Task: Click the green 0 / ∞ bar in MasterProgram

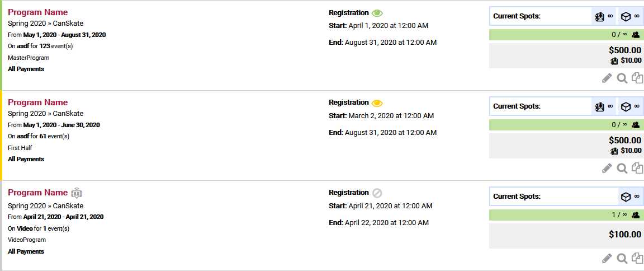Action: pos(566,35)
